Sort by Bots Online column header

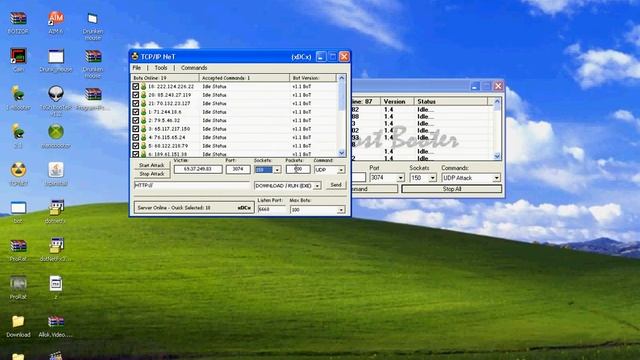[x=165, y=78]
